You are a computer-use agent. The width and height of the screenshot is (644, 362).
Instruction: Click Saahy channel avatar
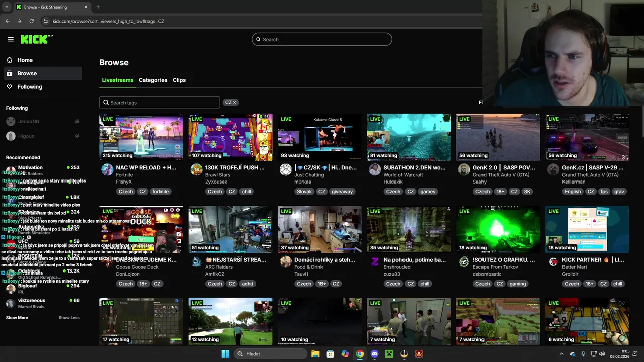[464, 169]
